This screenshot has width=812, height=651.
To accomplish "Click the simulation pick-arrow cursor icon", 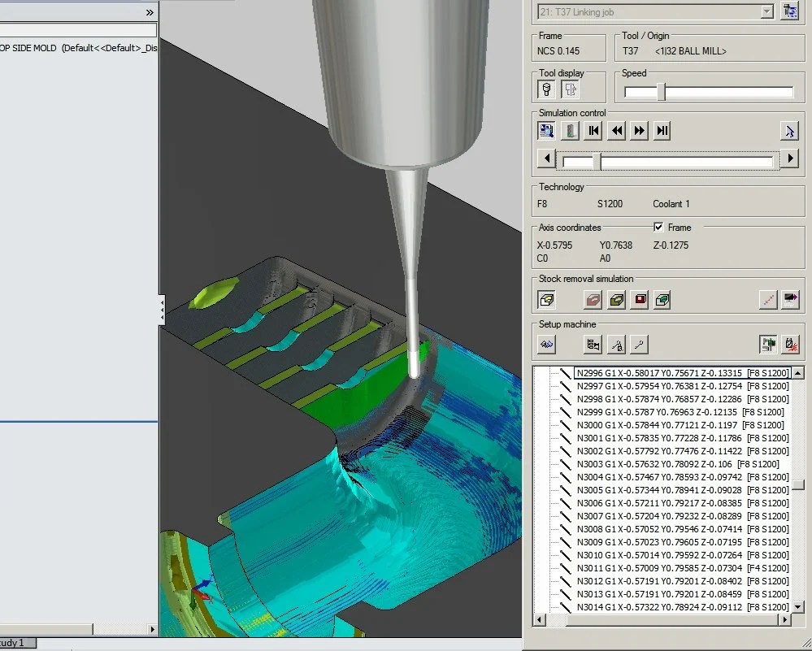I will click(789, 130).
